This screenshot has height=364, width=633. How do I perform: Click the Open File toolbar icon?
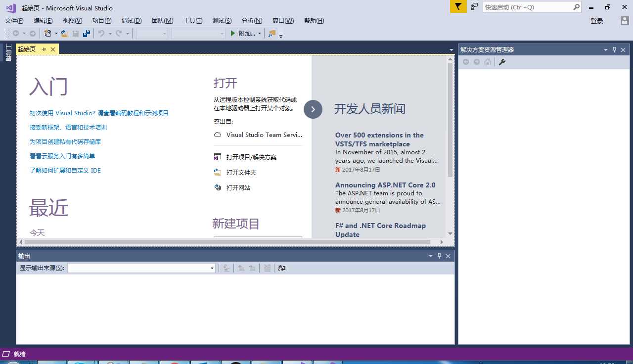point(65,34)
